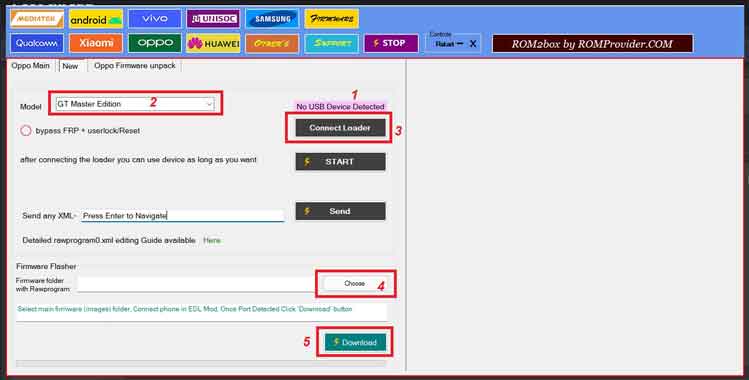Open the Huawei brand section
The width and height of the screenshot is (749, 380).
point(213,43)
